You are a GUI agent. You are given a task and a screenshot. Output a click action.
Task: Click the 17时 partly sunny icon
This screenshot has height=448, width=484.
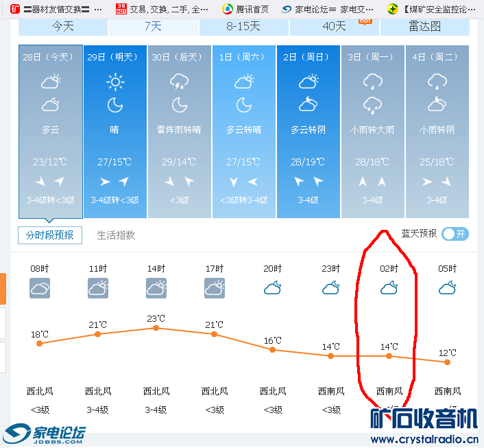click(x=215, y=288)
